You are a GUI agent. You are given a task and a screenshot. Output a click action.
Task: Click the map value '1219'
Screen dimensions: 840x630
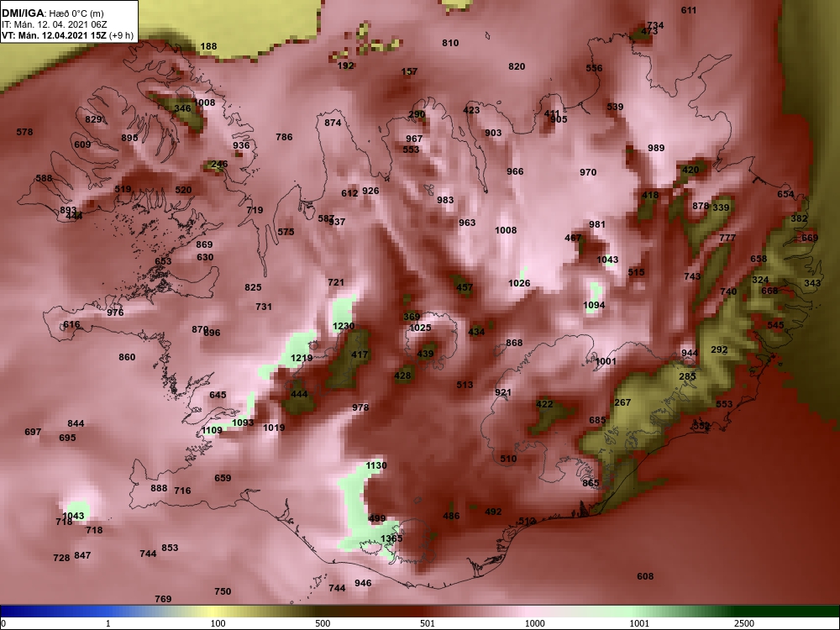click(301, 359)
